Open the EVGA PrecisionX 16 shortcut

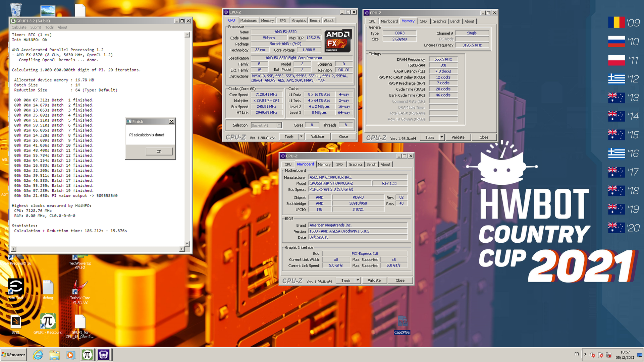(x=16, y=261)
